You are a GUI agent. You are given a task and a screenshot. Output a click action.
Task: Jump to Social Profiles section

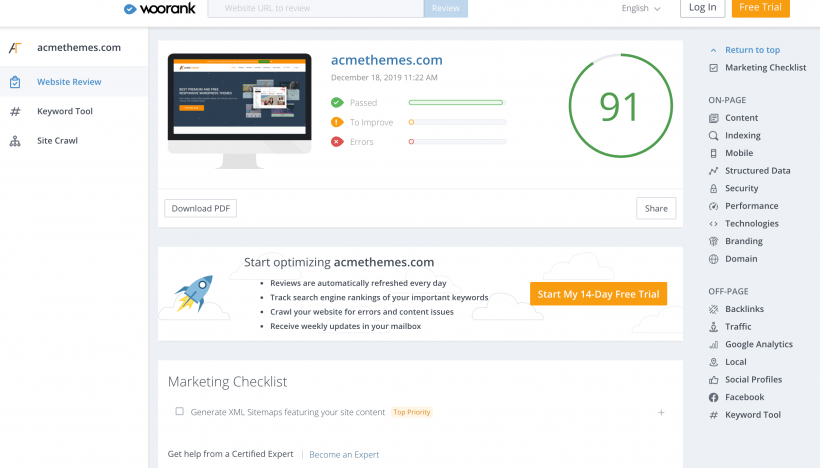point(754,380)
